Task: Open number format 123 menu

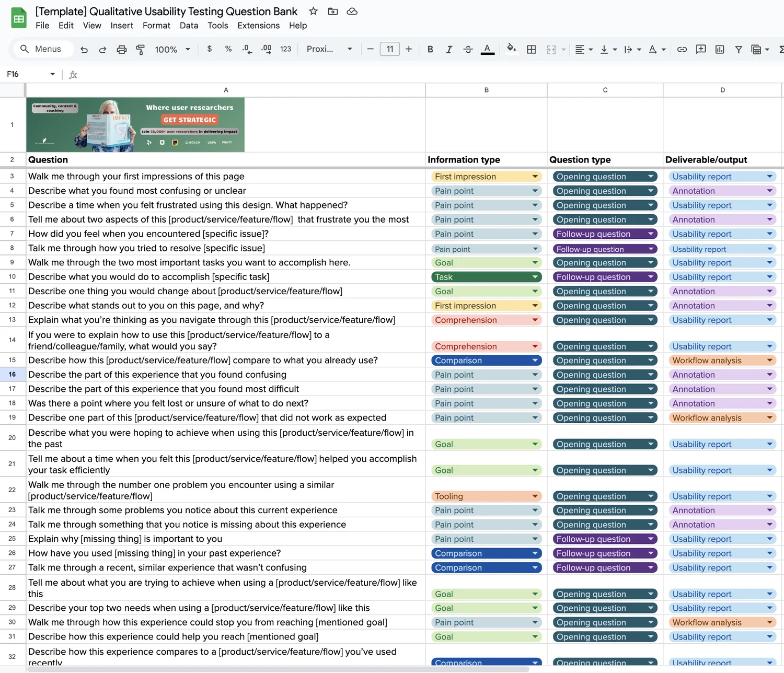Action: click(x=285, y=49)
